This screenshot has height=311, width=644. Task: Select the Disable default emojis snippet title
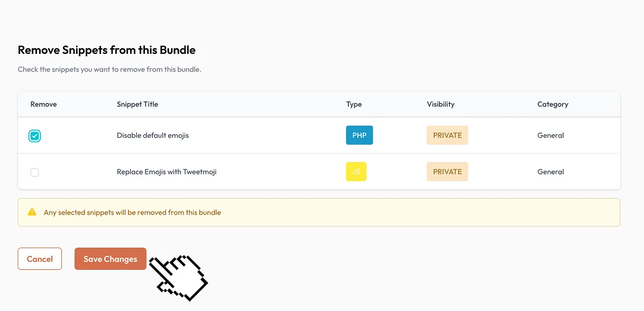point(153,135)
